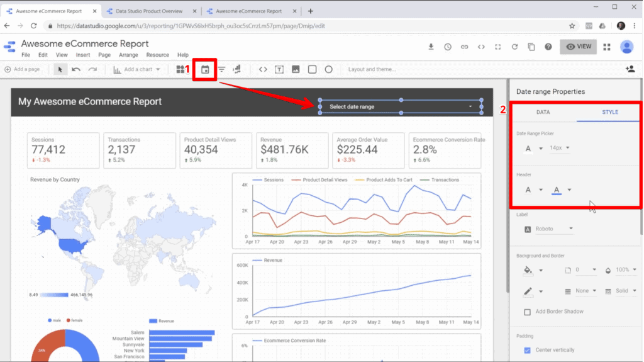Bookmark this page with the star
The width and height of the screenshot is (644, 362).
pyautogui.click(x=572, y=26)
